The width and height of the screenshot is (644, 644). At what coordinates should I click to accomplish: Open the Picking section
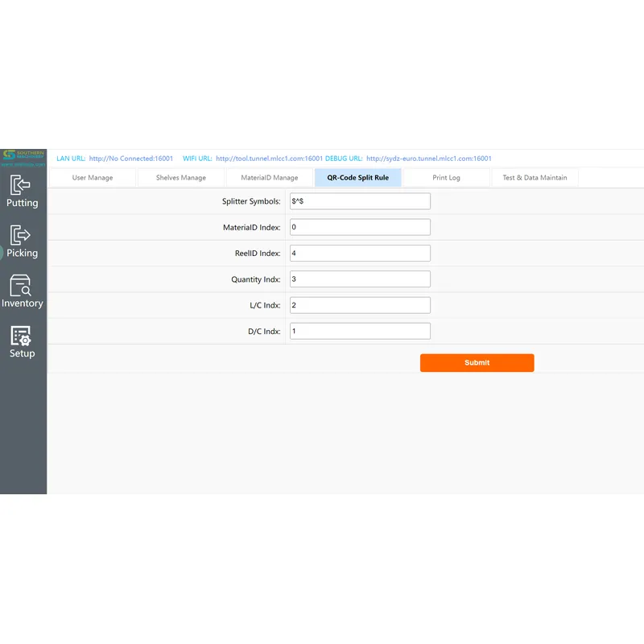[22, 242]
